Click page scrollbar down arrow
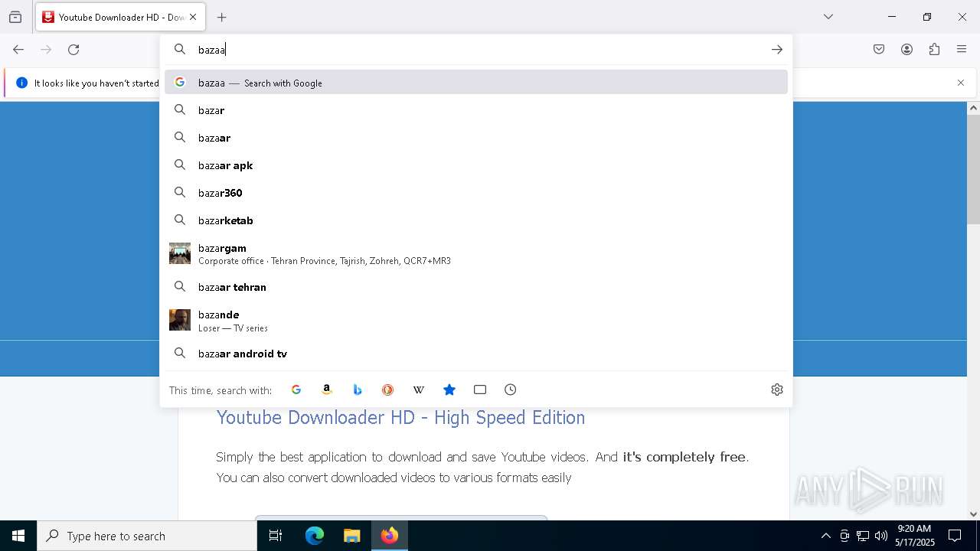Image resolution: width=980 pixels, height=551 pixels. (974, 514)
